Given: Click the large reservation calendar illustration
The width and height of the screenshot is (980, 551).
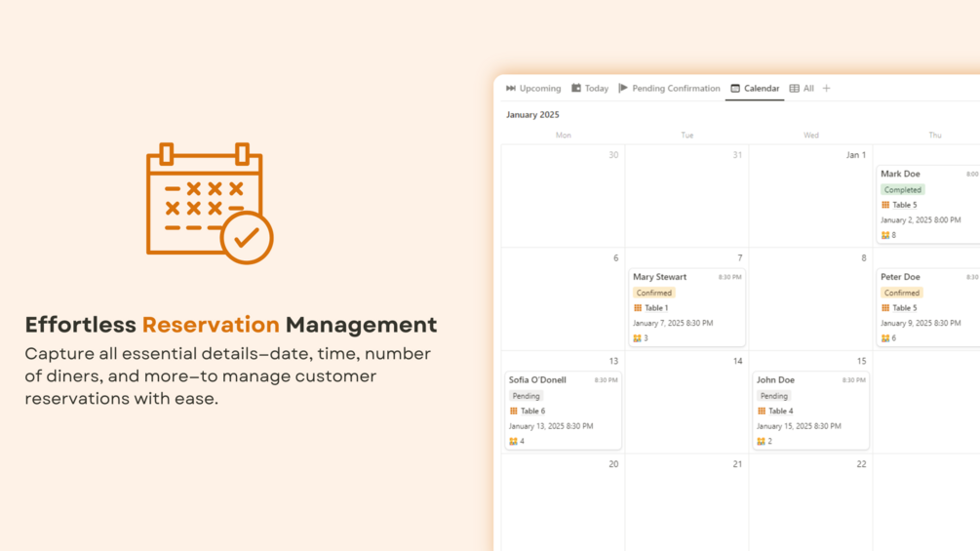Looking at the screenshot, I should [210, 203].
